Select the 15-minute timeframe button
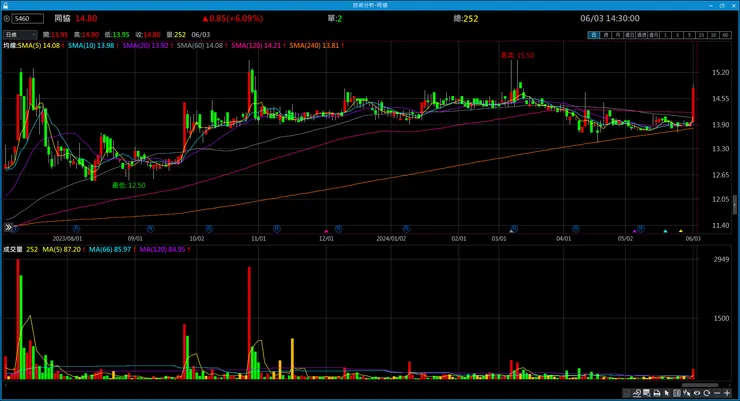Screen dimensions: 740x401 tap(701, 35)
